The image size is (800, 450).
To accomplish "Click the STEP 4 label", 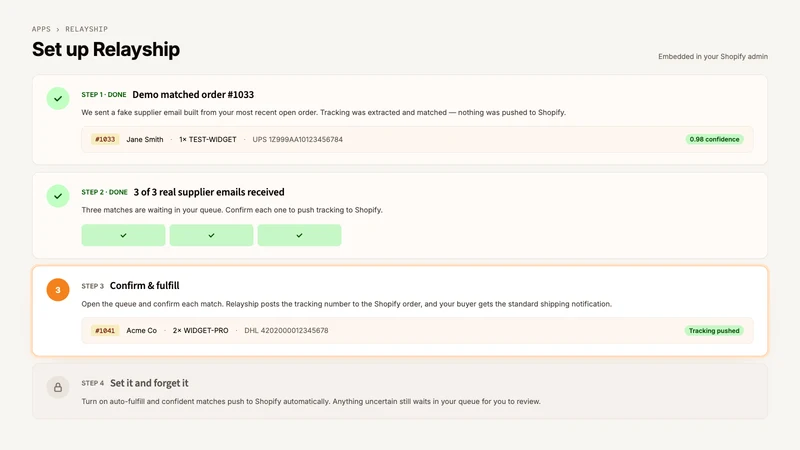I will (92, 383).
